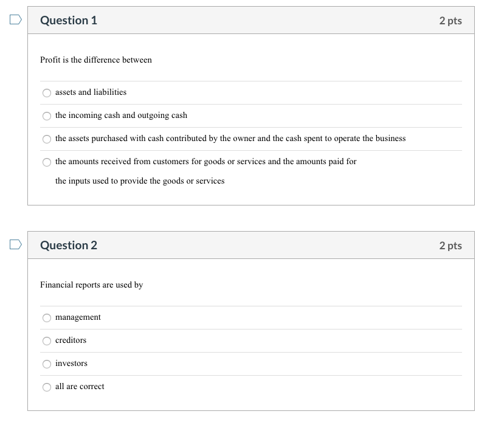Choose 'the incoming cash and outgoing cash' option
Screen dimensions: 504x428
coord(47,116)
